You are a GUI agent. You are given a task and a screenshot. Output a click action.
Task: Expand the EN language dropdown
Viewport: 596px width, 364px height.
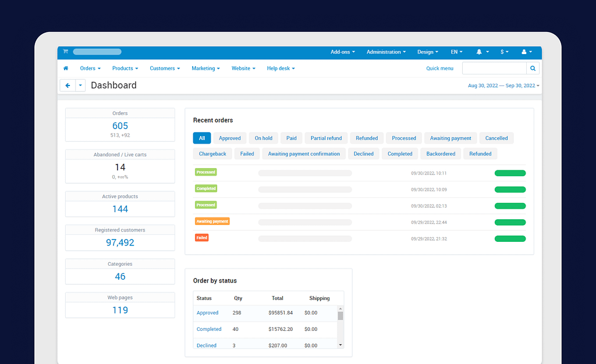(x=456, y=52)
